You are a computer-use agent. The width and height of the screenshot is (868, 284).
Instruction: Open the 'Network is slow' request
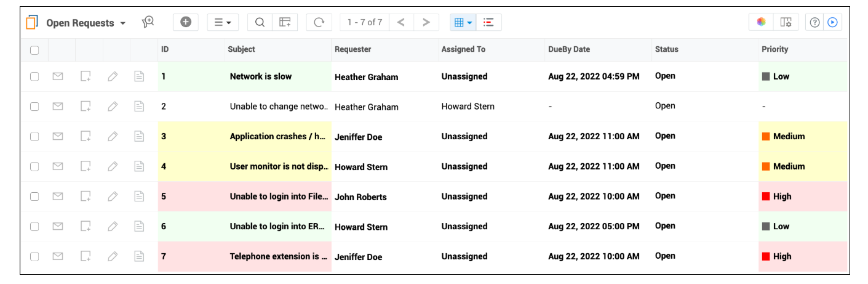click(x=261, y=76)
